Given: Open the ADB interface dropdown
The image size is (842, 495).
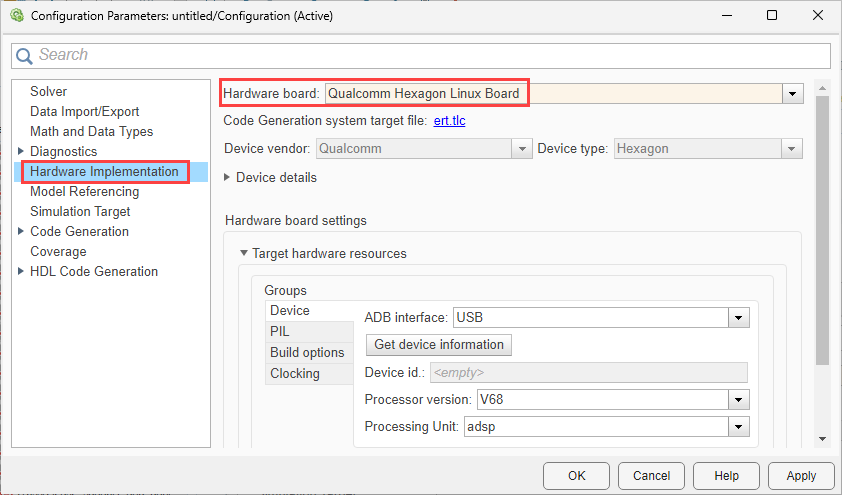Looking at the screenshot, I should (x=738, y=318).
